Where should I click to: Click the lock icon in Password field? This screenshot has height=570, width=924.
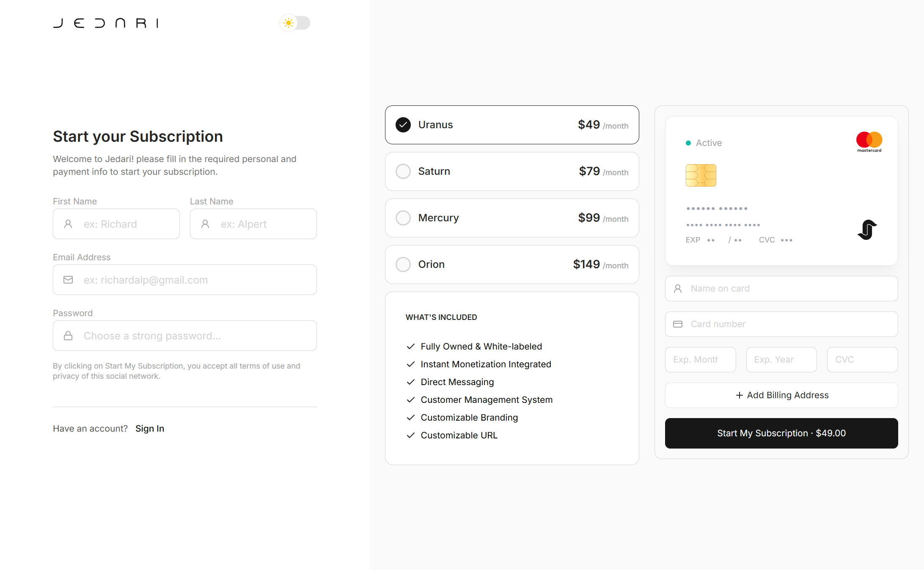point(68,336)
